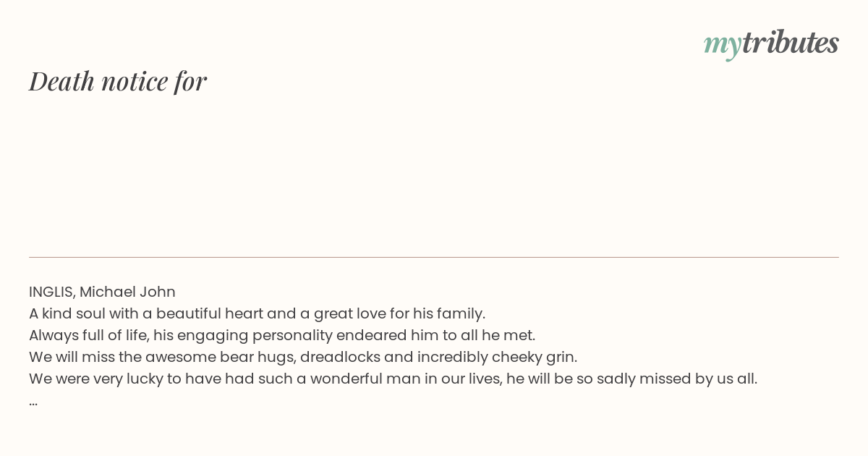
Task: Click the mytributes logo
Action: pyautogui.click(x=771, y=43)
